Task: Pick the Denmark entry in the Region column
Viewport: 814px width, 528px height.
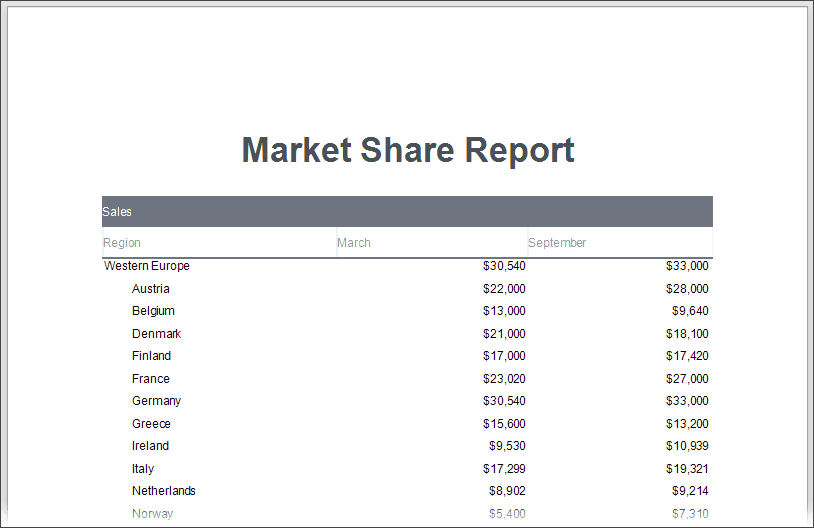Action: pos(156,334)
